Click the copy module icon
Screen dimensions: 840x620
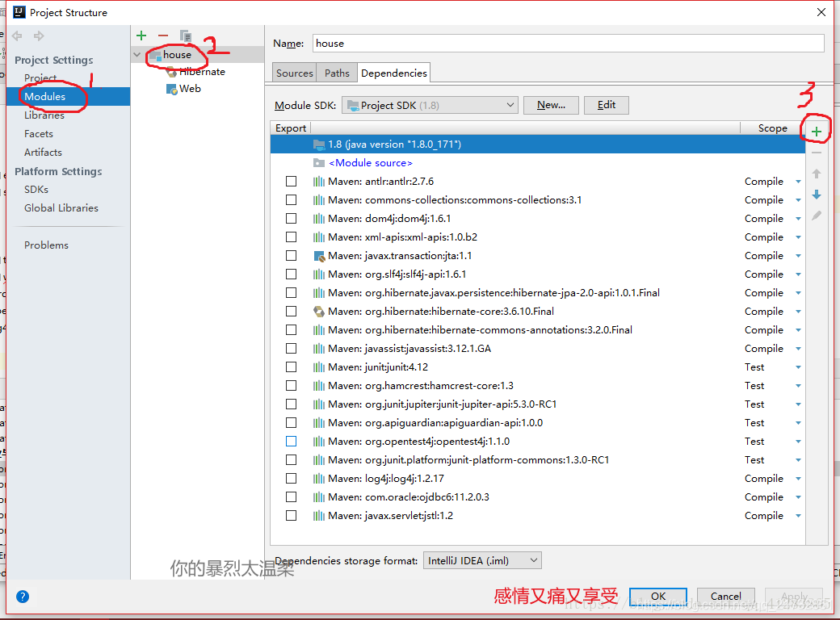[185, 36]
